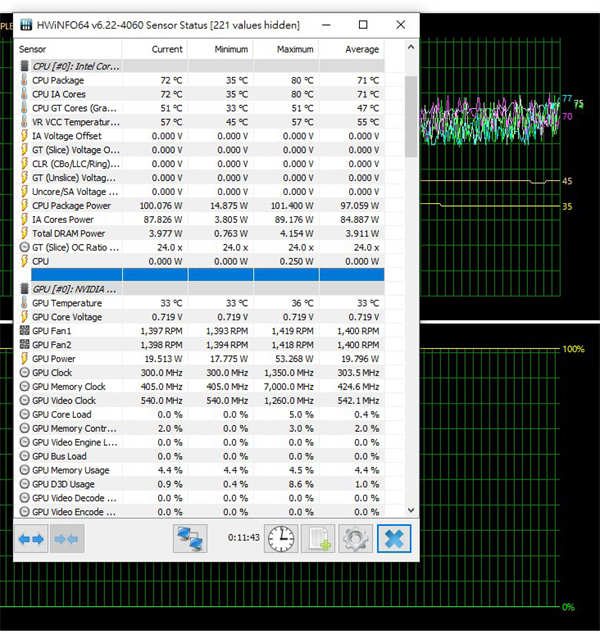The width and height of the screenshot is (600, 634).
Task: Click the 100% label on background graph
Action: click(573, 349)
